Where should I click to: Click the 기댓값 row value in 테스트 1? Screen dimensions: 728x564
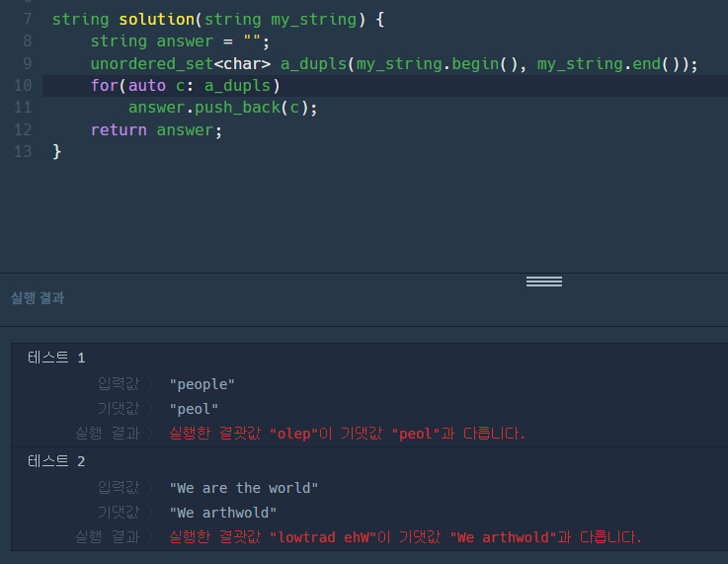coord(194,409)
